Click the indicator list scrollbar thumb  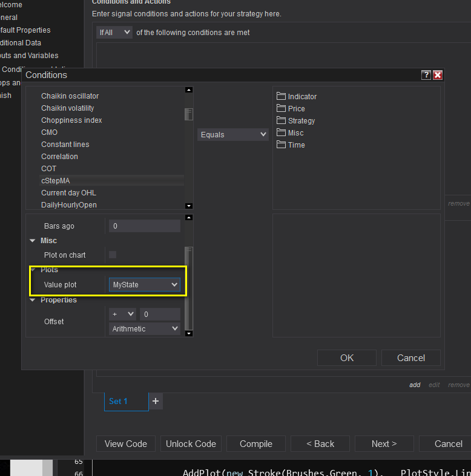point(189,114)
